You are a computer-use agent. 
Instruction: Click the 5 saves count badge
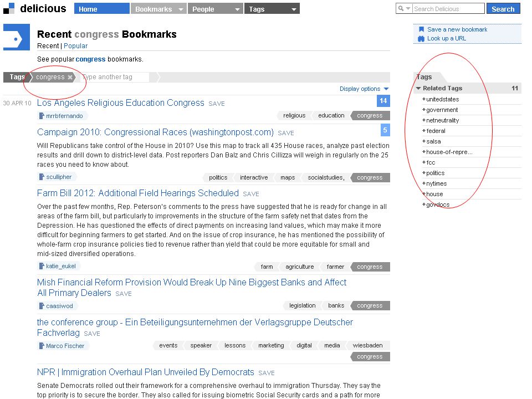pyautogui.click(x=385, y=130)
